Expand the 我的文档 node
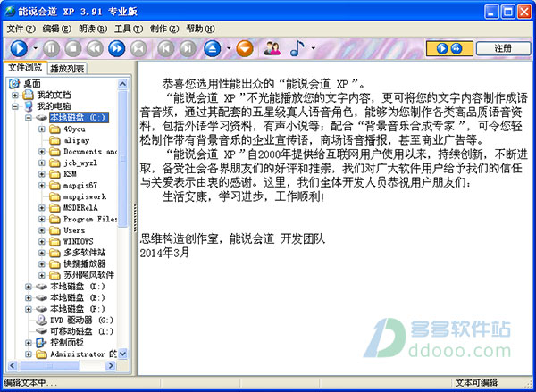 (x=15, y=95)
